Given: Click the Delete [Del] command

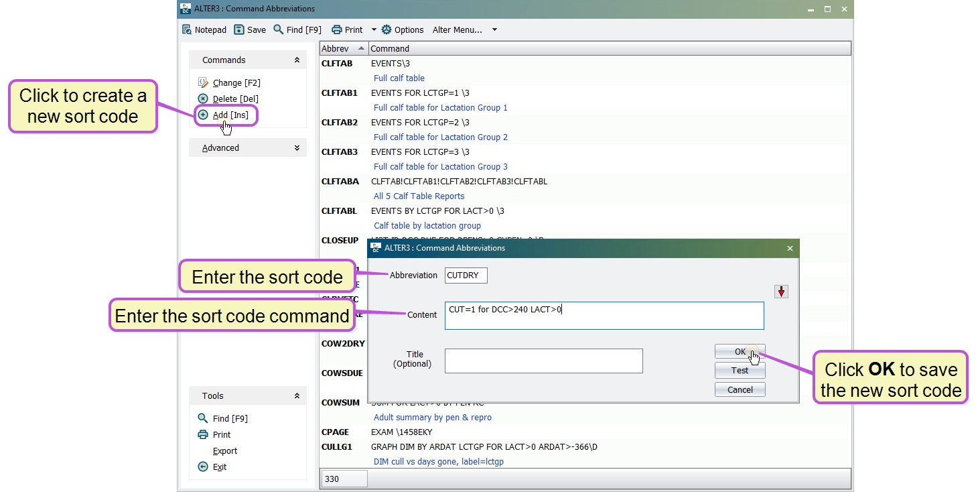Looking at the screenshot, I should click(x=236, y=99).
